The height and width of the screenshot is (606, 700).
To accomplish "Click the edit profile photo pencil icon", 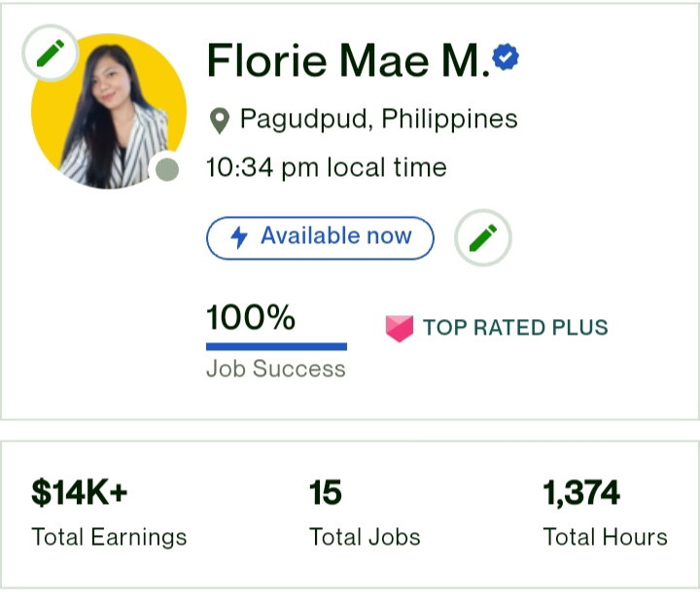I will (x=51, y=53).
